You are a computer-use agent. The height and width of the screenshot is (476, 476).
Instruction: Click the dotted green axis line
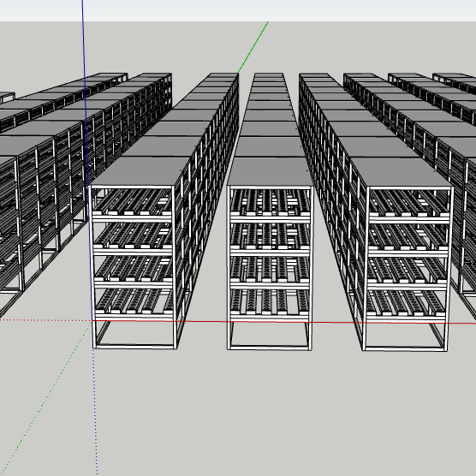coord(45,398)
